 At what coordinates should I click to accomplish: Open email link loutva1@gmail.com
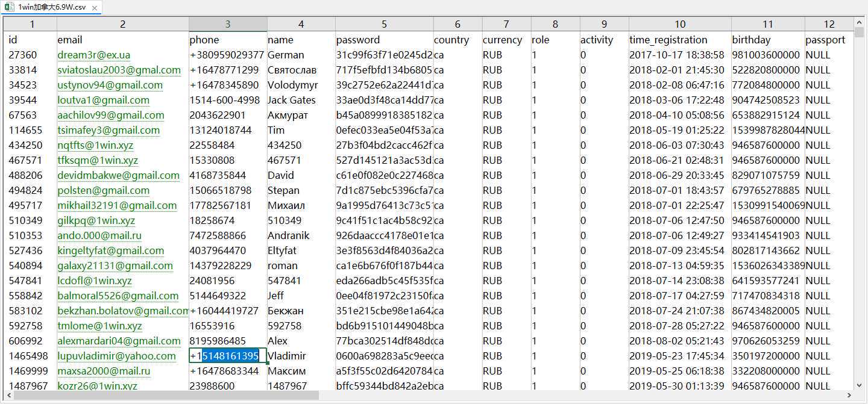(x=103, y=100)
